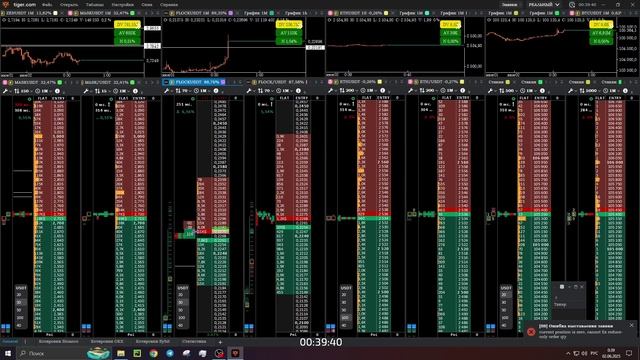The height and width of the screenshot is (360, 640).
Task: Switch to the Копировка OKX workspace tab
Action: [107, 342]
